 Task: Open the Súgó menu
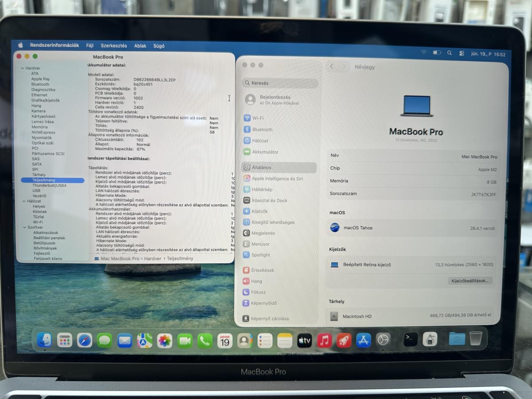[159, 46]
